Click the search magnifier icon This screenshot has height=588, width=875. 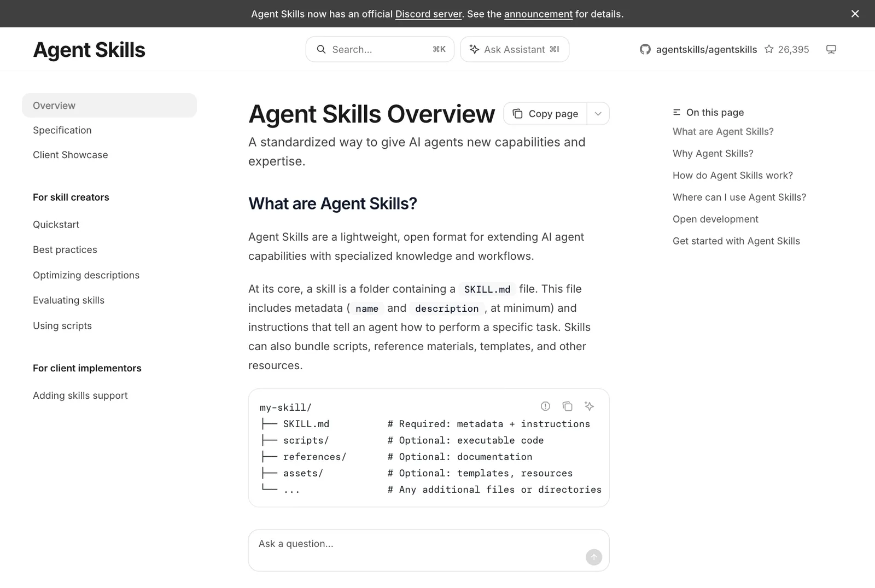[x=322, y=49]
